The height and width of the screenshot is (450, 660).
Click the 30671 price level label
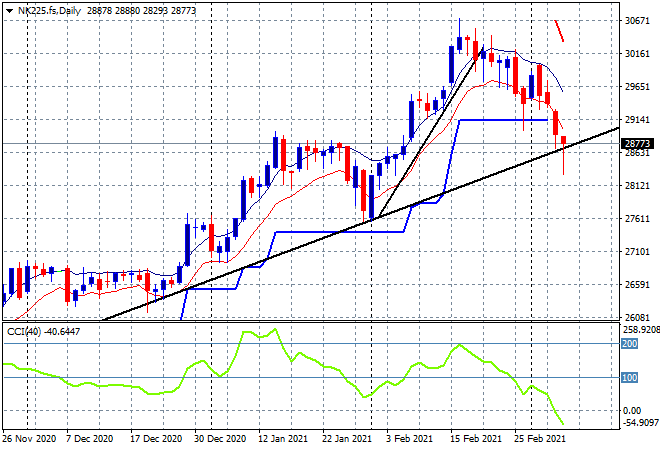pos(637,21)
